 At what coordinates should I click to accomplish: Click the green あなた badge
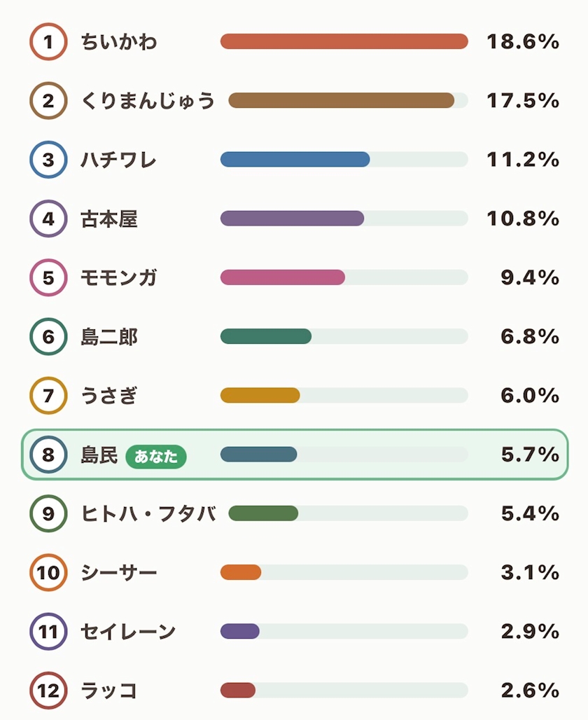point(156,457)
